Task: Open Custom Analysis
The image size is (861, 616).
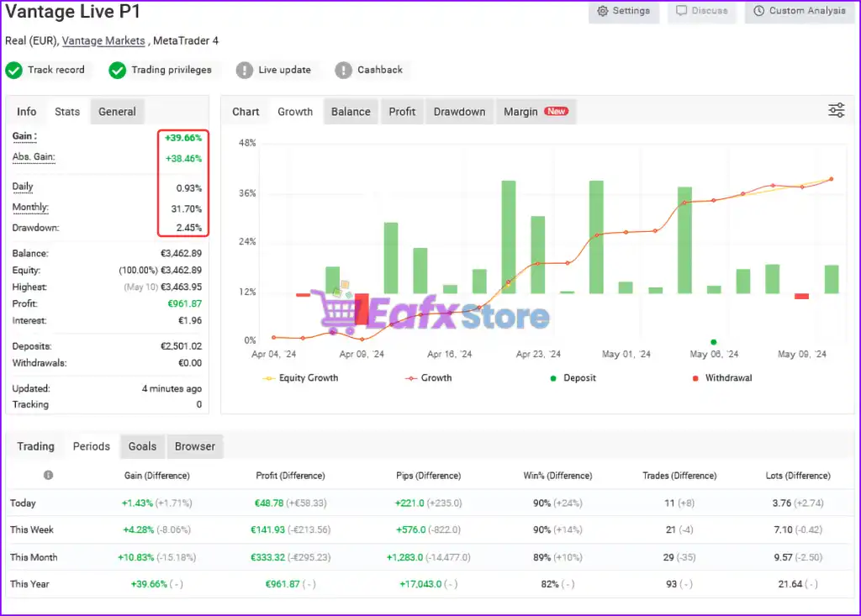Action: (x=799, y=11)
